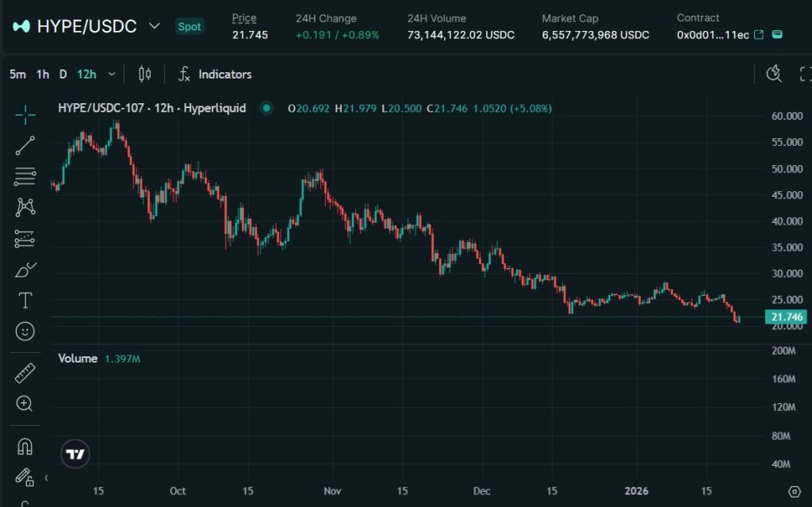This screenshot has width=812, height=507.
Task: Expand the HYPE/USDC pair selector
Action: [x=155, y=26]
